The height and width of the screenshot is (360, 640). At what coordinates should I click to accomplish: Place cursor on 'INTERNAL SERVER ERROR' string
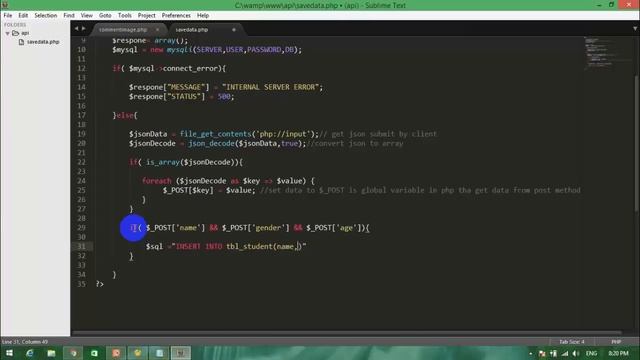click(x=272, y=87)
